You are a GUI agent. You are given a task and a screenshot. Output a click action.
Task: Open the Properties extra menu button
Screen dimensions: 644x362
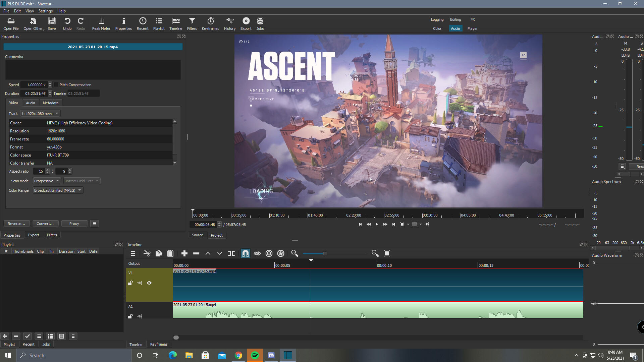95,224
